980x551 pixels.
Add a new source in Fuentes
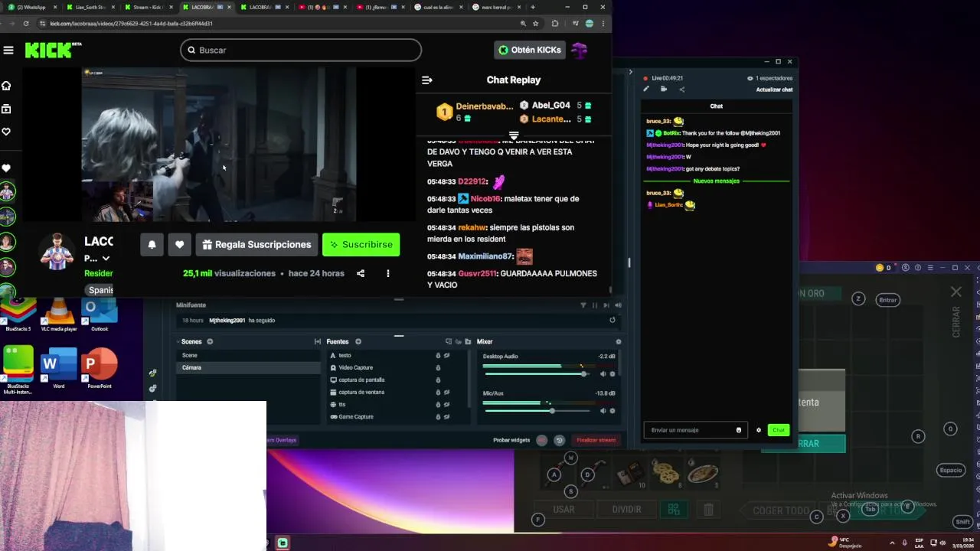[358, 342]
